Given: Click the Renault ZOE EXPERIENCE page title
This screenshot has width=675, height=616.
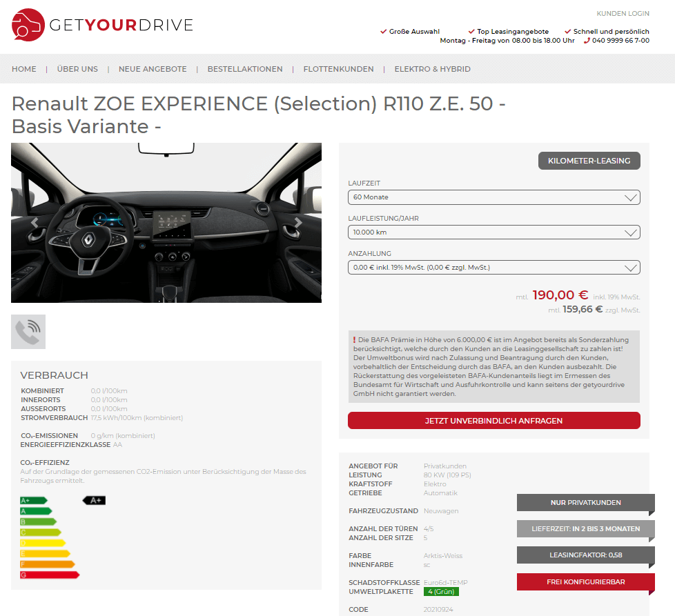Looking at the screenshot, I should click(258, 115).
